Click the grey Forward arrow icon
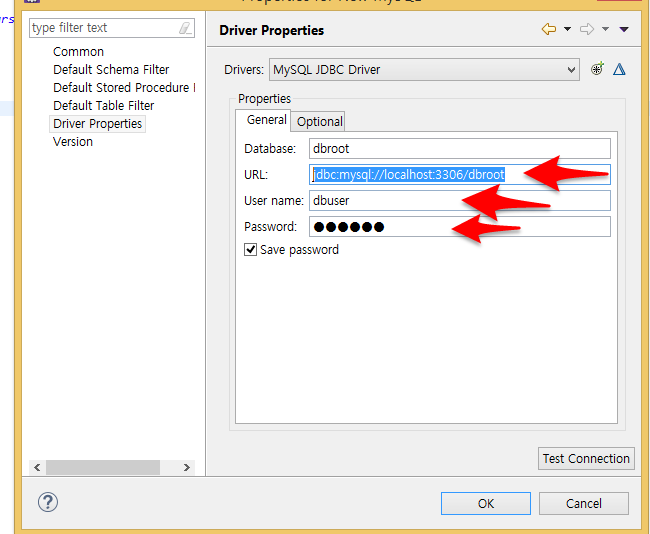This screenshot has height=534, width=650. point(587,29)
